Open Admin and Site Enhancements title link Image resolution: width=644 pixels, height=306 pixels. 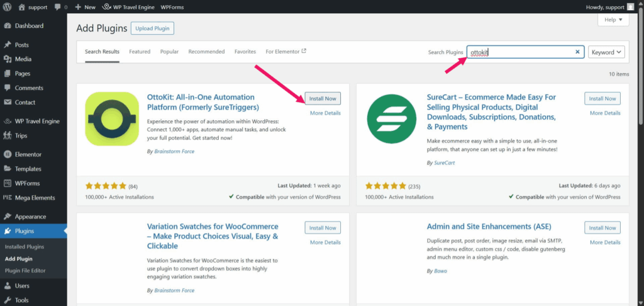489,227
